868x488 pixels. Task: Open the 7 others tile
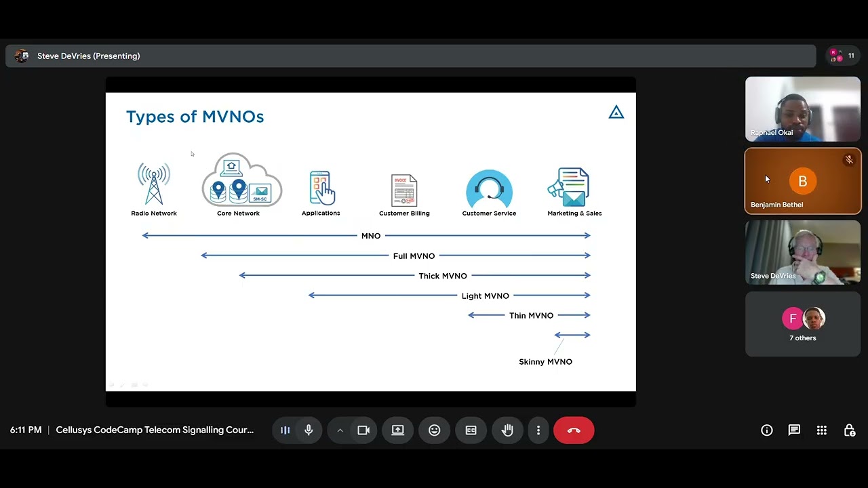click(x=803, y=324)
